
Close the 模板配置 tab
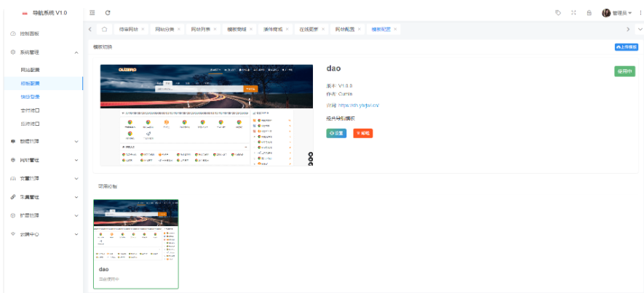tap(395, 29)
